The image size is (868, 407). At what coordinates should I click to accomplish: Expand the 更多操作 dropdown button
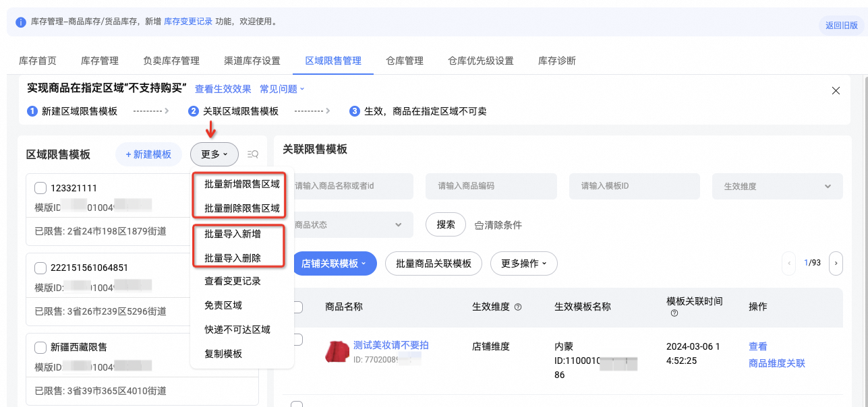(523, 263)
